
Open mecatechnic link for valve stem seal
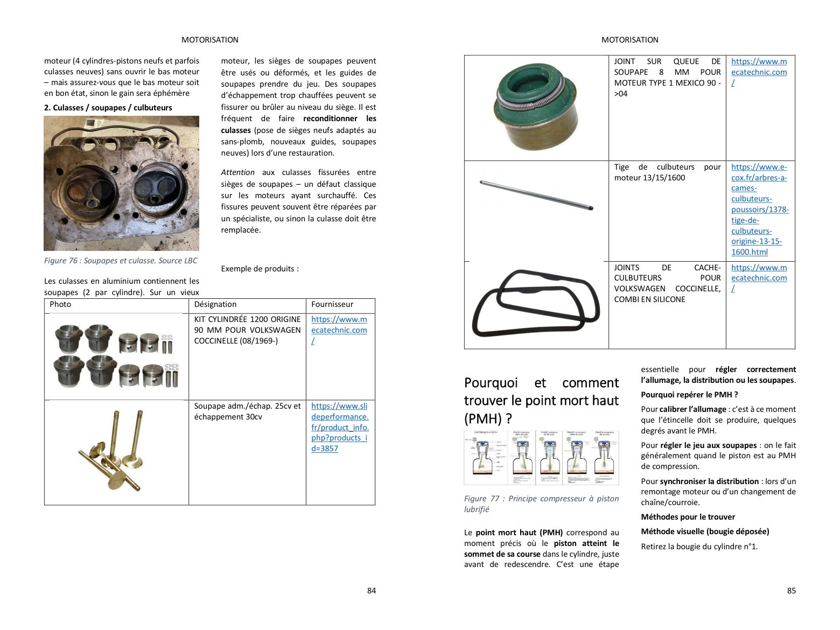click(x=759, y=72)
